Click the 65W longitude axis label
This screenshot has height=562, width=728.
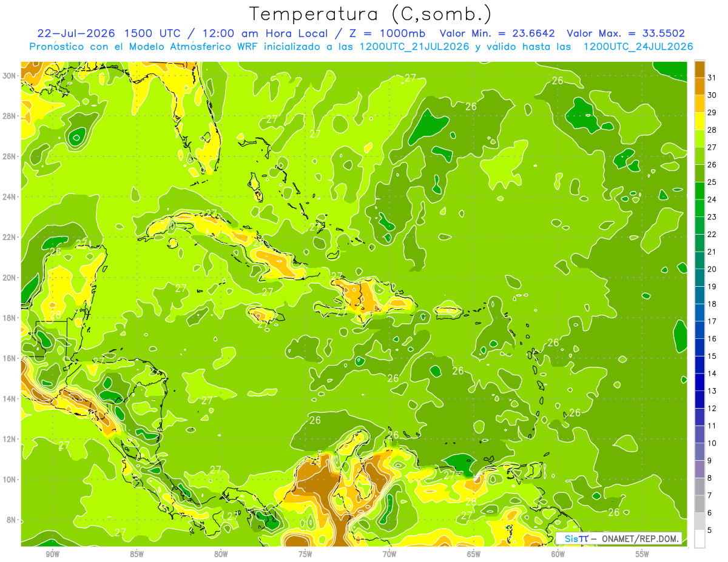tap(474, 554)
